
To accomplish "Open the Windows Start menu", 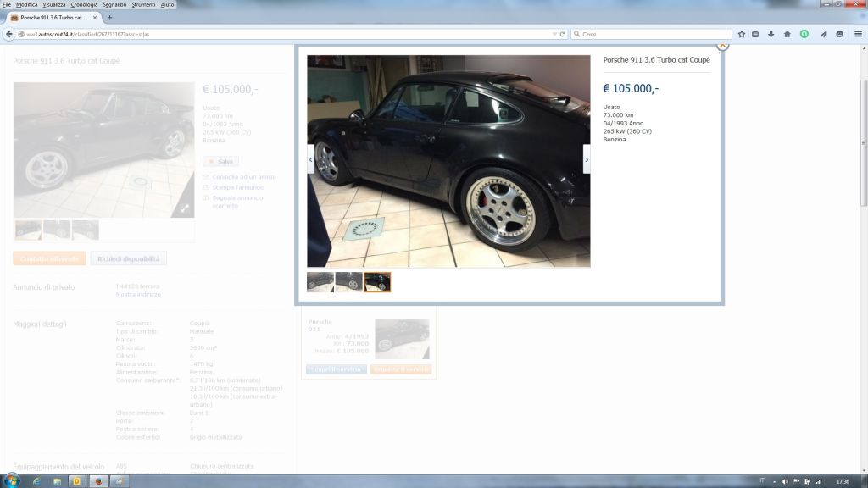I will 12,481.
